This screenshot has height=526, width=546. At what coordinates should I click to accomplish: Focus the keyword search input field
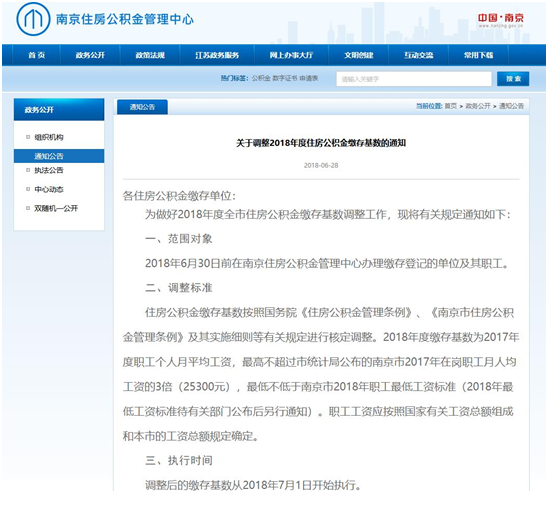(x=414, y=79)
